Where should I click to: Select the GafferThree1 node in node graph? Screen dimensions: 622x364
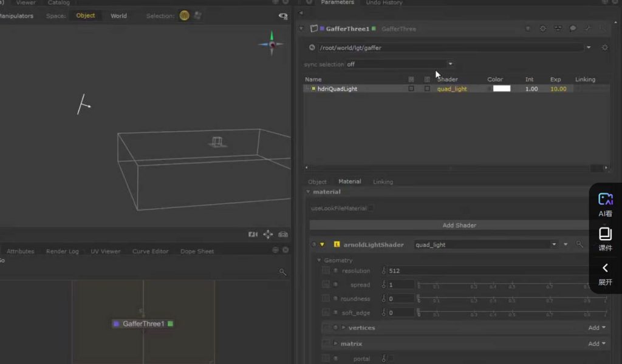pos(143,324)
